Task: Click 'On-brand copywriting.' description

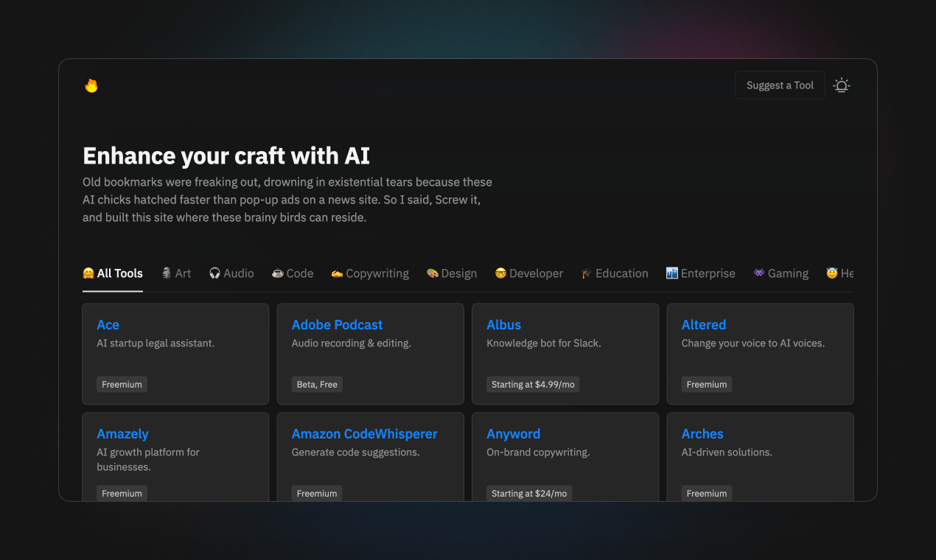Action: coord(538,452)
